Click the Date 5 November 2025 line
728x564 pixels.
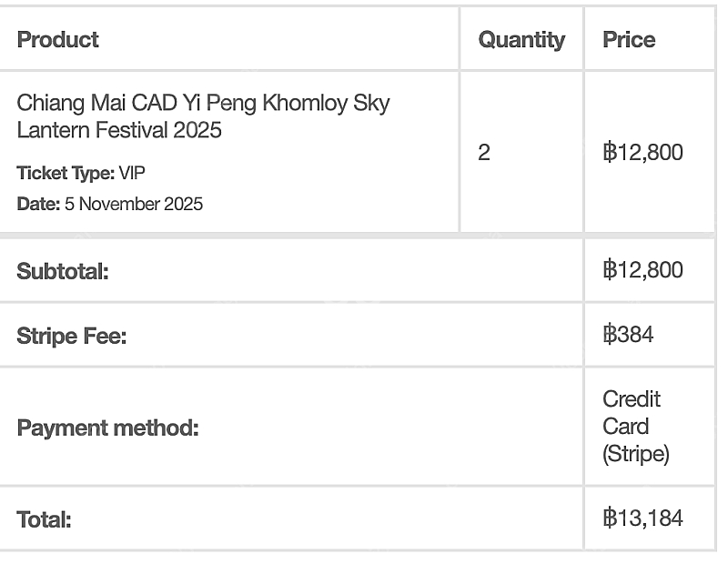(109, 204)
